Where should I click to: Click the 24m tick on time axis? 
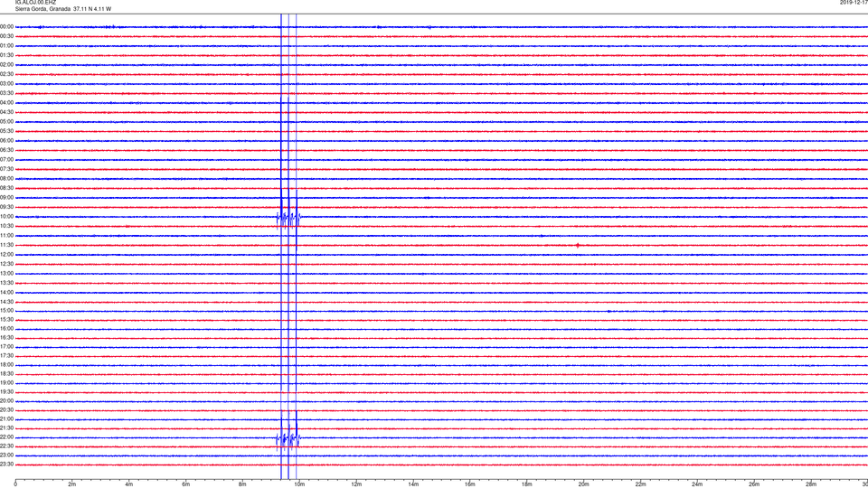pos(697,484)
